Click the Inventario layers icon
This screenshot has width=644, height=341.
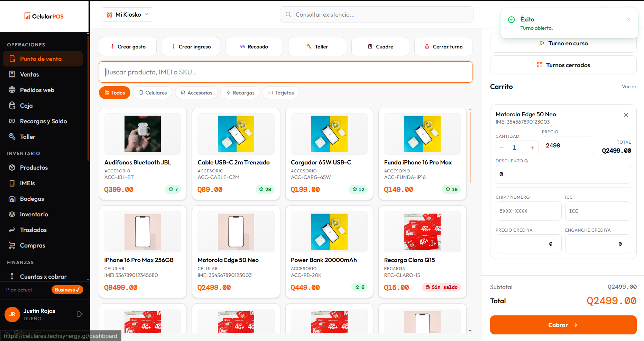coord(12,214)
